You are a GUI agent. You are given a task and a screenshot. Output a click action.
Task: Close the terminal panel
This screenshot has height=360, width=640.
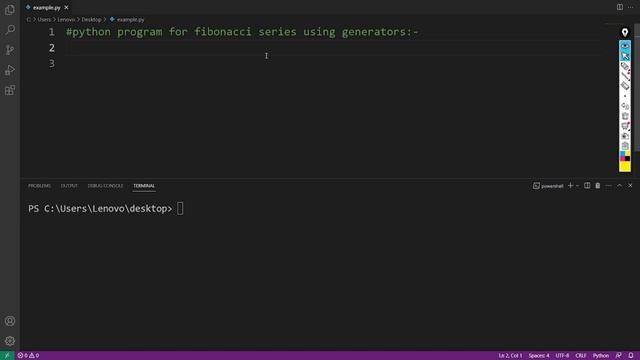click(x=630, y=186)
